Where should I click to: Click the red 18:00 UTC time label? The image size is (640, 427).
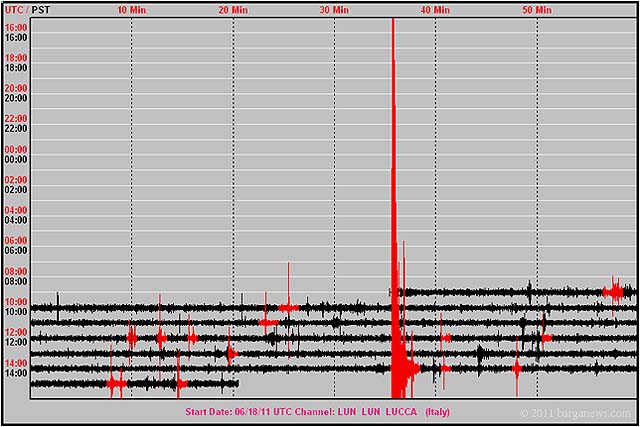click(x=16, y=58)
